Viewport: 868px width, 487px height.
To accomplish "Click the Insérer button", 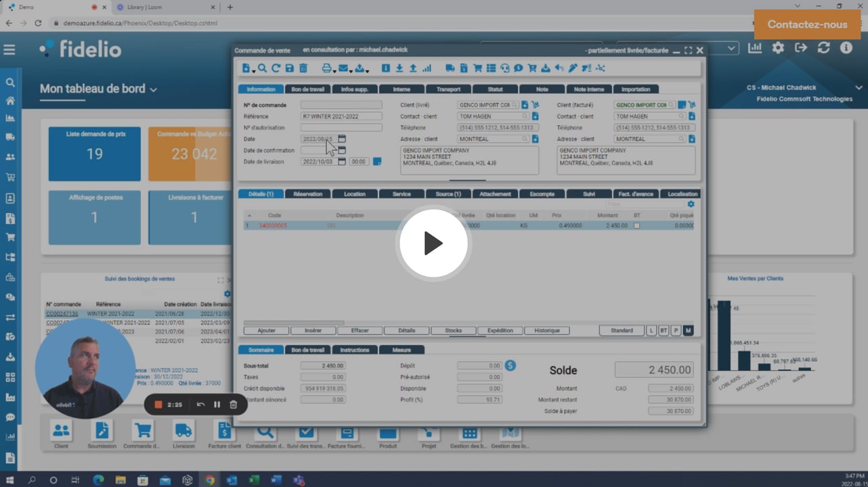I will (313, 331).
